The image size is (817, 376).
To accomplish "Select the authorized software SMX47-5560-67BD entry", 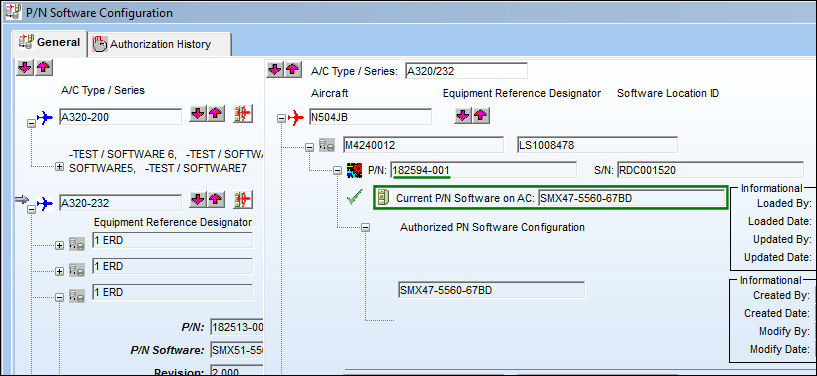I will pos(491,290).
